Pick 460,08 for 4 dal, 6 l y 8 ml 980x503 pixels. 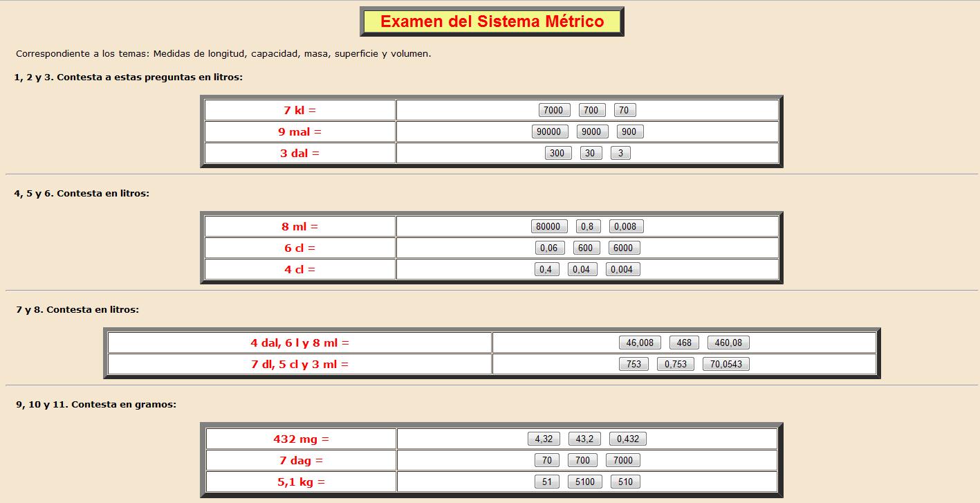tap(728, 342)
